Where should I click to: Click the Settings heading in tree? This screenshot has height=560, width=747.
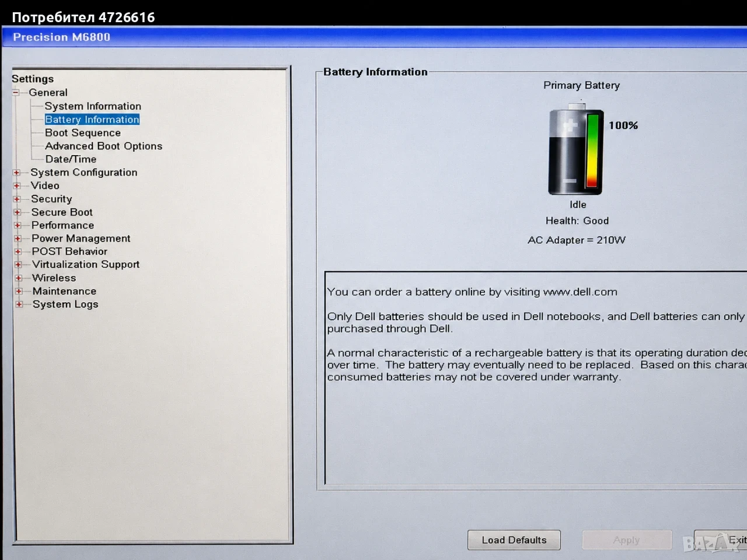33,79
